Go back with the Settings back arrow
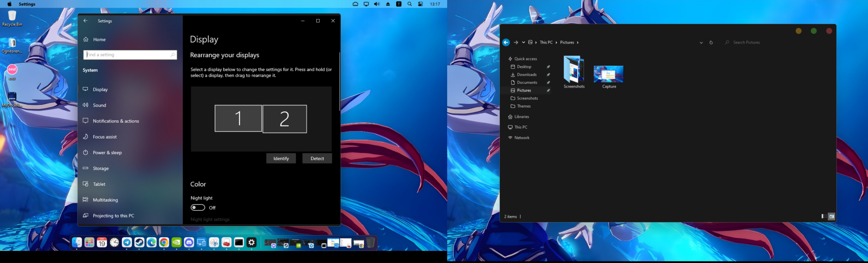 [x=86, y=21]
